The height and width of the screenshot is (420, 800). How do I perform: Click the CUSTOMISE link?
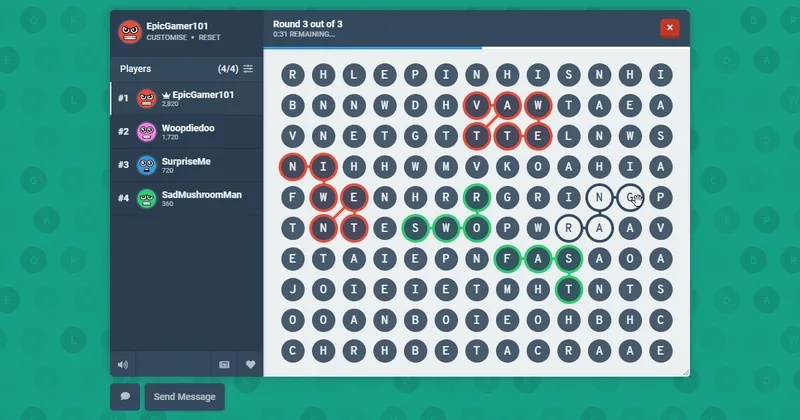click(166, 38)
